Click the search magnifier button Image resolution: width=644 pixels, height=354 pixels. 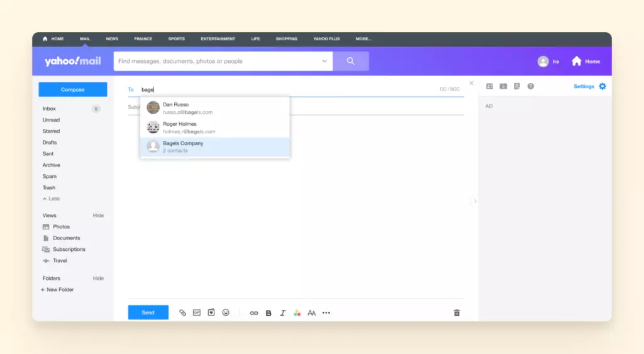[351, 61]
